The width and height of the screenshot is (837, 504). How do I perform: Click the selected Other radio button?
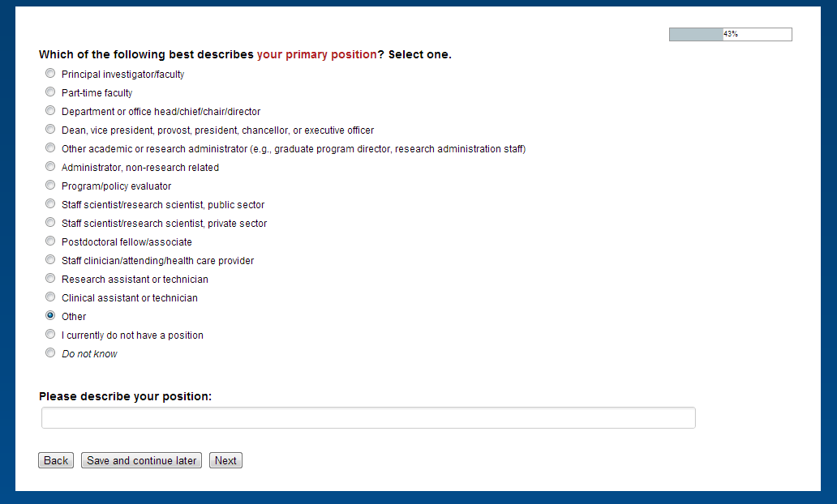(x=50, y=316)
